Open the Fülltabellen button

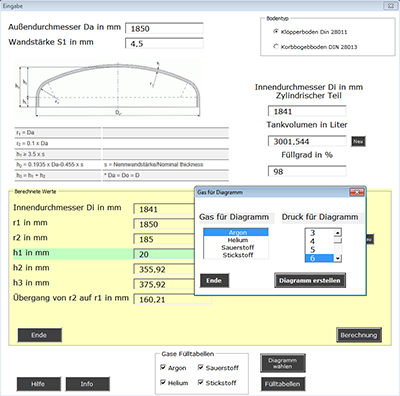coord(283,384)
